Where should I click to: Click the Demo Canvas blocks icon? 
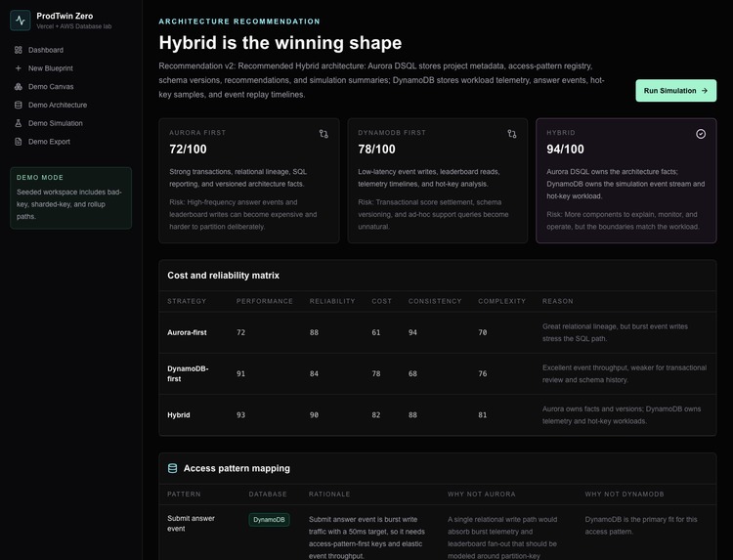(19, 86)
